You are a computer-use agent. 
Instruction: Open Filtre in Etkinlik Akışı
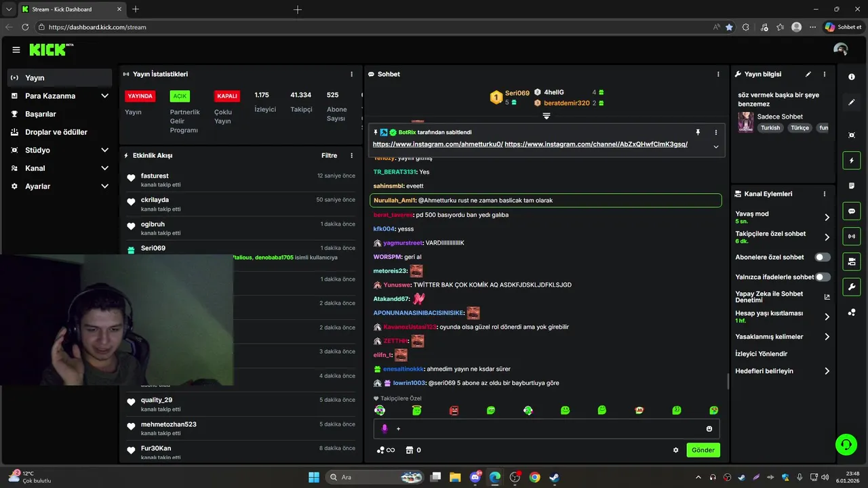(x=329, y=155)
